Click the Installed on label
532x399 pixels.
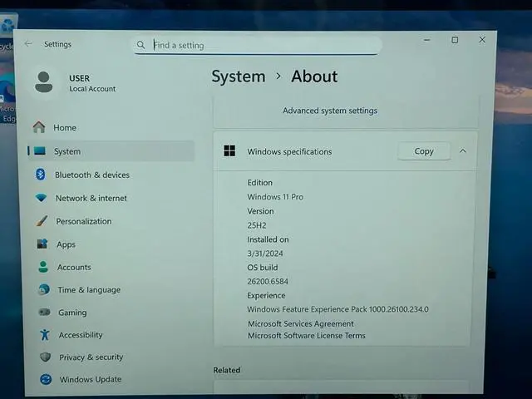click(268, 239)
